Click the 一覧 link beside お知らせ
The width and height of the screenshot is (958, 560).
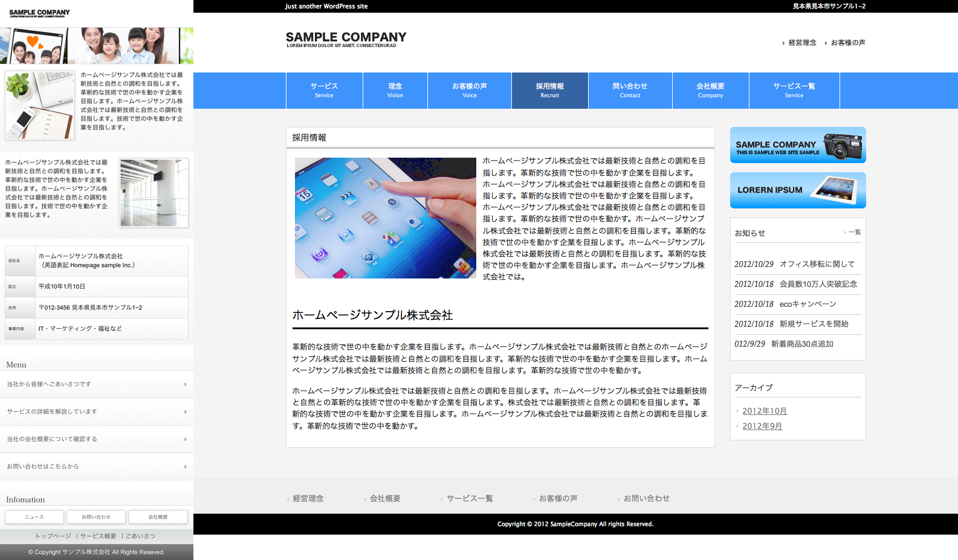point(854,233)
